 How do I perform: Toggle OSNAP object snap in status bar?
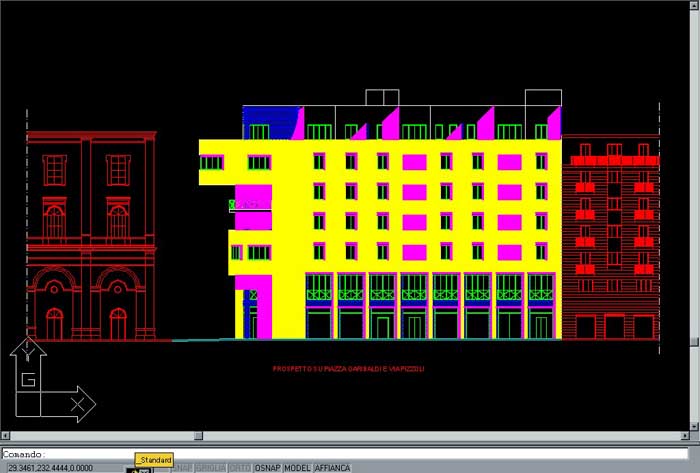tap(267, 468)
